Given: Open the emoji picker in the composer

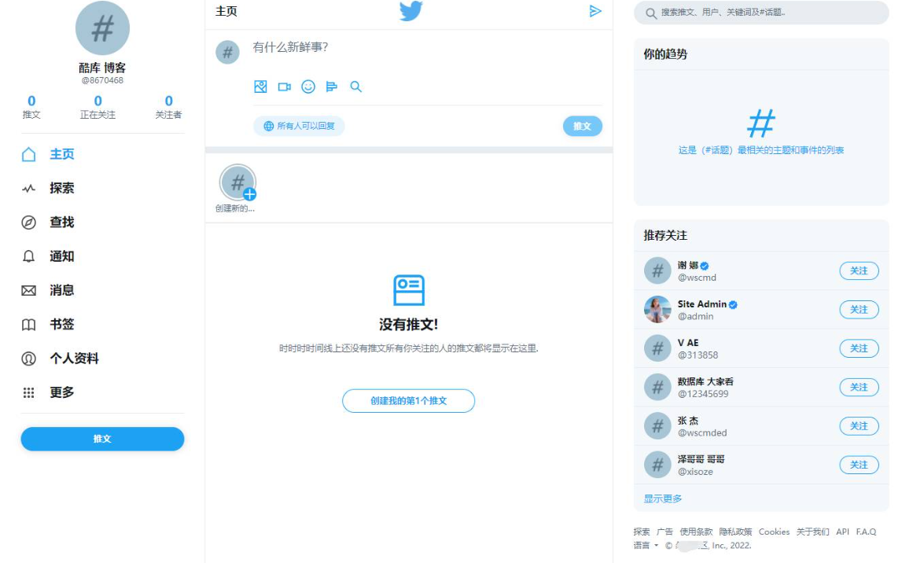Looking at the screenshot, I should (308, 86).
